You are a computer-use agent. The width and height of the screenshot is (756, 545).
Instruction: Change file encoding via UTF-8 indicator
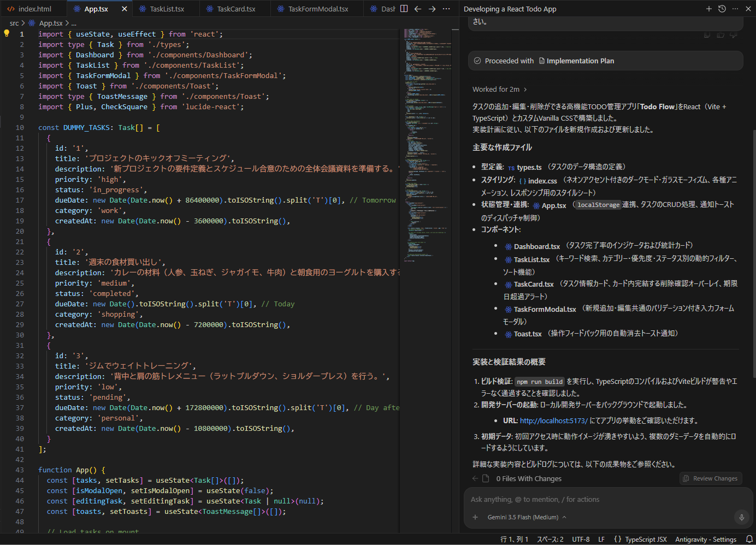pyautogui.click(x=581, y=539)
